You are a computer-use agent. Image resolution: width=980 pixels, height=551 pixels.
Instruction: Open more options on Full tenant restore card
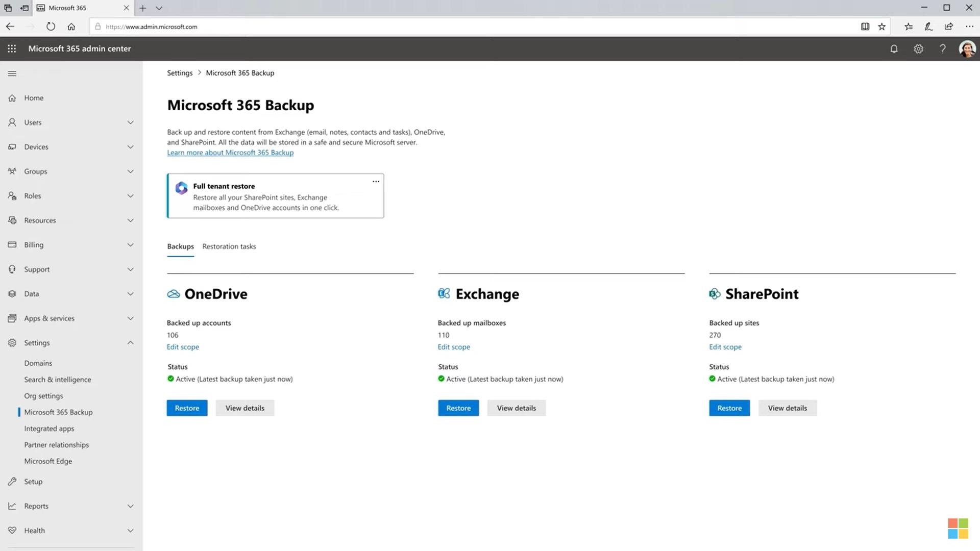pos(376,182)
